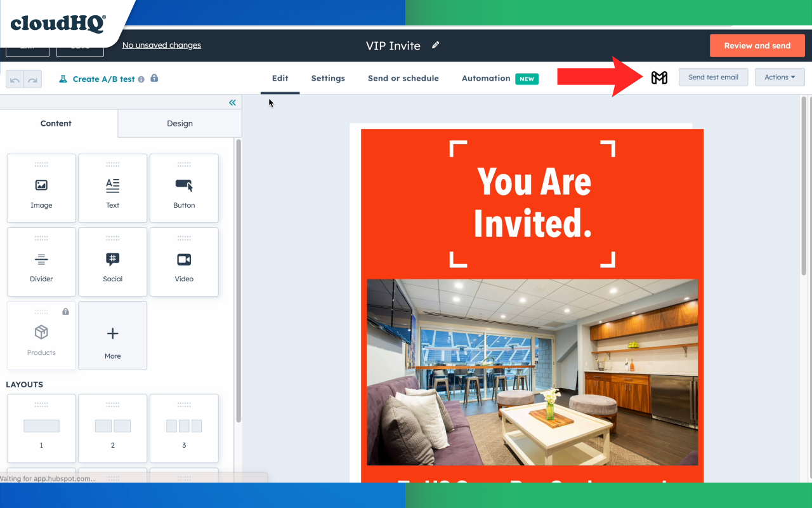The height and width of the screenshot is (508, 812).
Task: Open the More content blocks option
Action: [112, 335]
